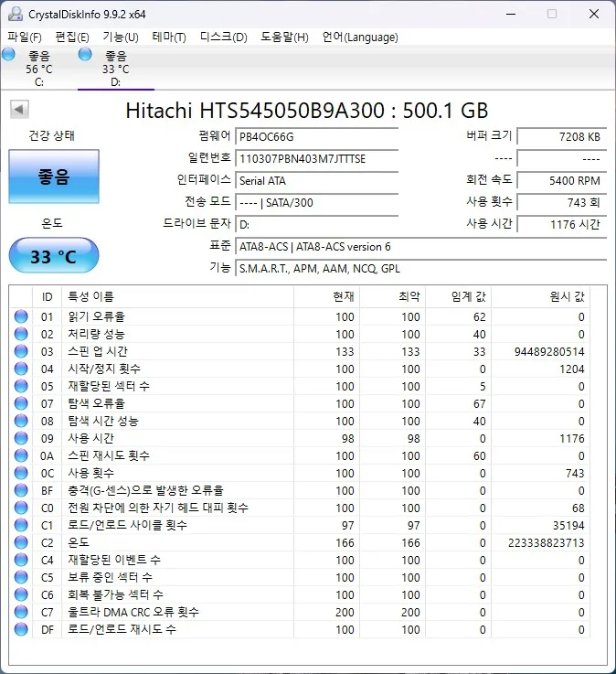Click status orb of 08 탐색 시간 성능 row

[x=21, y=421]
